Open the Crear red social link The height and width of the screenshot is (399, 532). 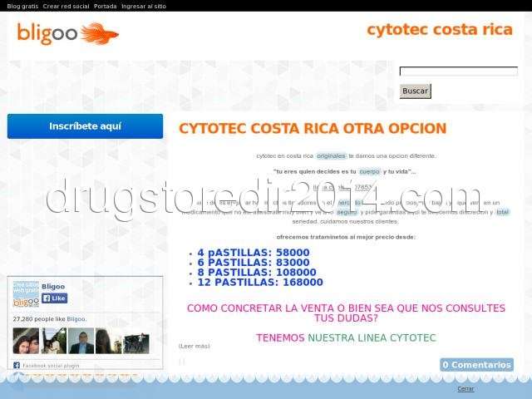coord(66,6)
